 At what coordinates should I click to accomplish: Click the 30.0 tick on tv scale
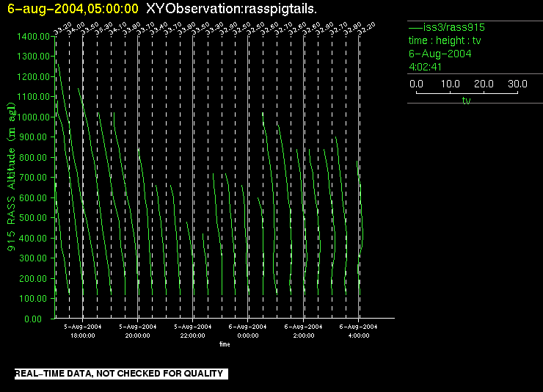(517, 84)
